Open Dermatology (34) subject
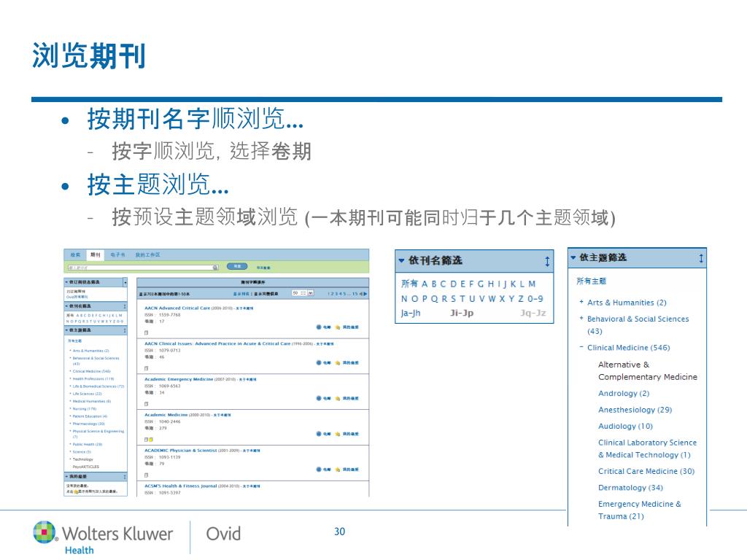747x560 pixels. (631, 488)
